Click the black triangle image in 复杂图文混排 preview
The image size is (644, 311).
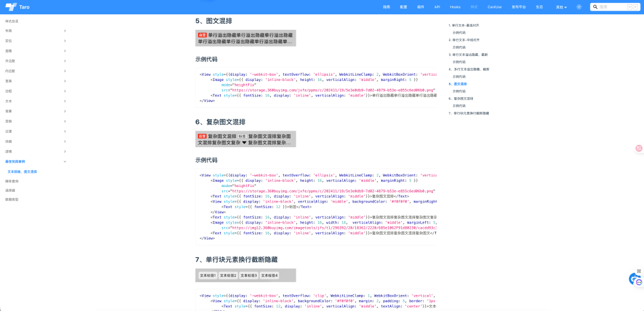point(244,143)
